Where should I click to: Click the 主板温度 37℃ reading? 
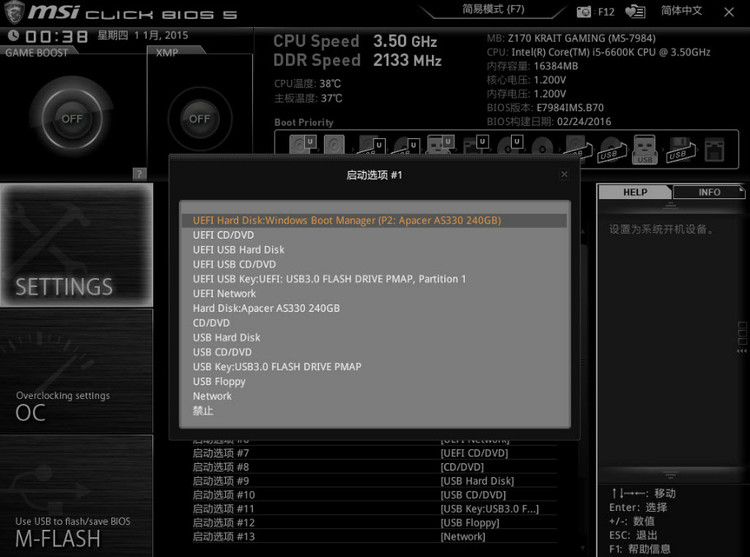tap(308, 98)
